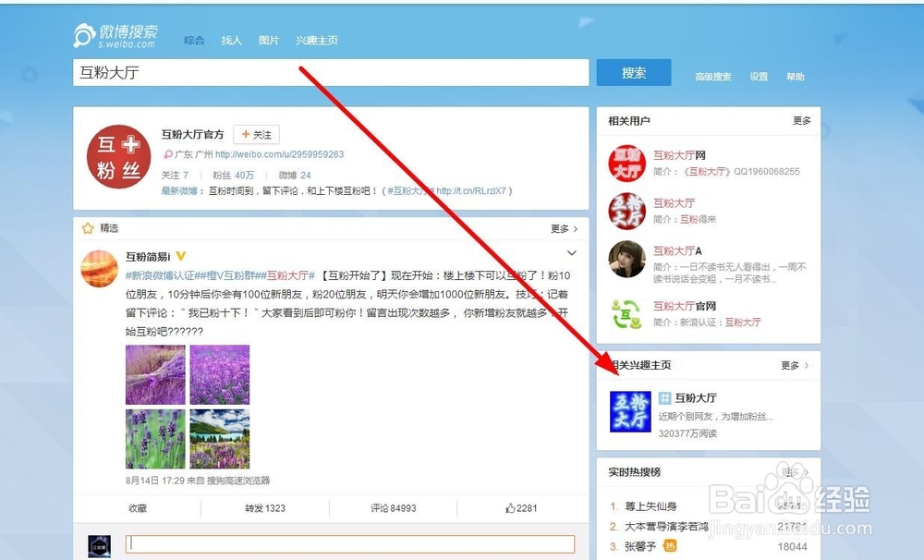Expand 更多 in the 精选 section
924x560 pixels.
[x=564, y=229]
